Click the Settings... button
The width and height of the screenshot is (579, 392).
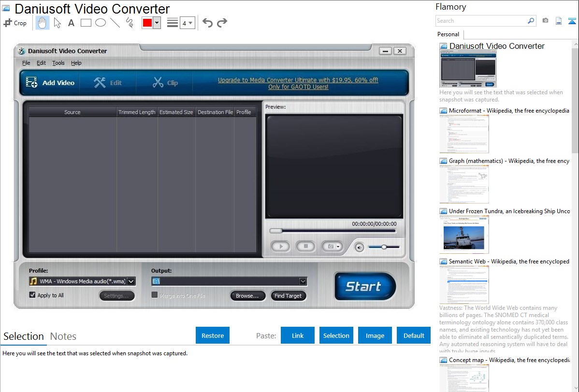(x=116, y=295)
